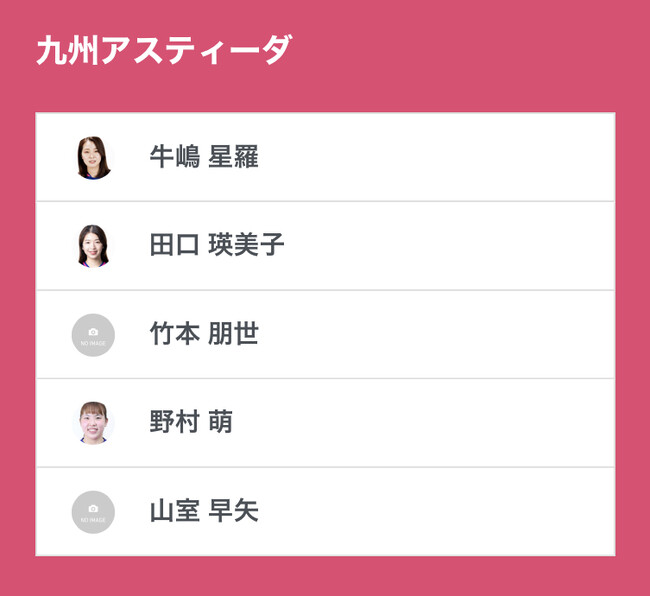Click the profile photo beside 牛嶋 星羅

pos(93,157)
